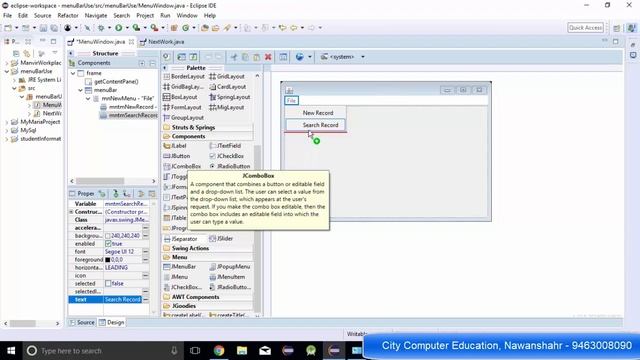Select JSeparator component in the Palette
Image resolution: width=640 pixels, height=360 pixels.
pyautogui.click(x=180, y=238)
